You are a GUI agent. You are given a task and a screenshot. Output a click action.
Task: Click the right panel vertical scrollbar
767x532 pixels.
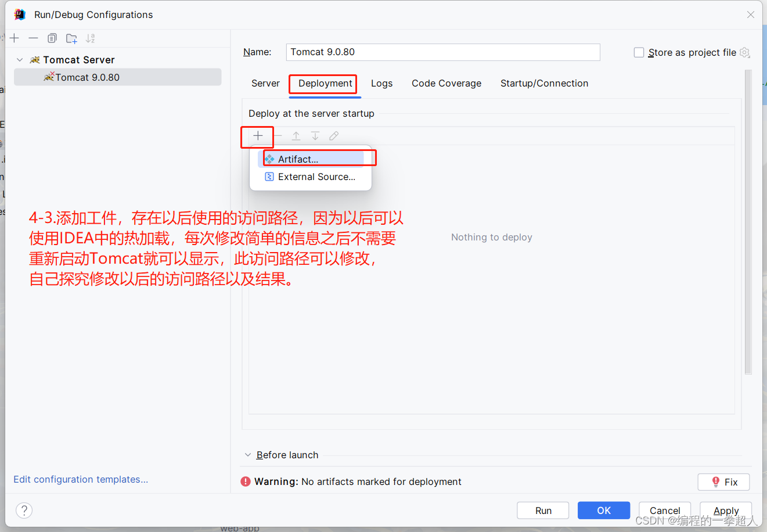tap(748, 222)
